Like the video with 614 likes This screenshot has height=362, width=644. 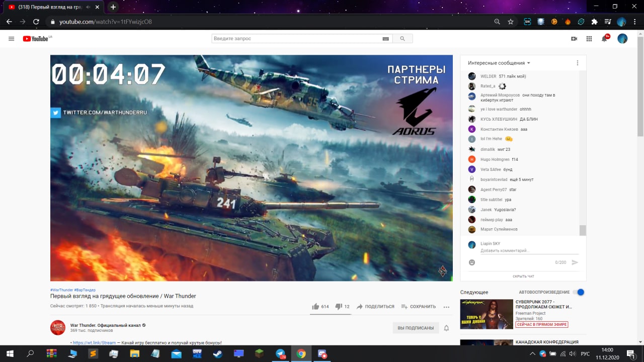320,306
